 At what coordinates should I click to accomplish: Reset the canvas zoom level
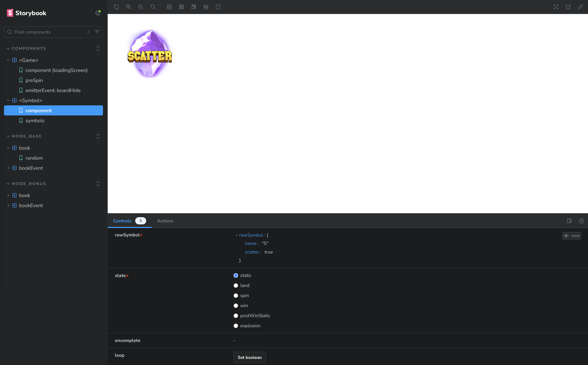pyautogui.click(x=153, y=7)
